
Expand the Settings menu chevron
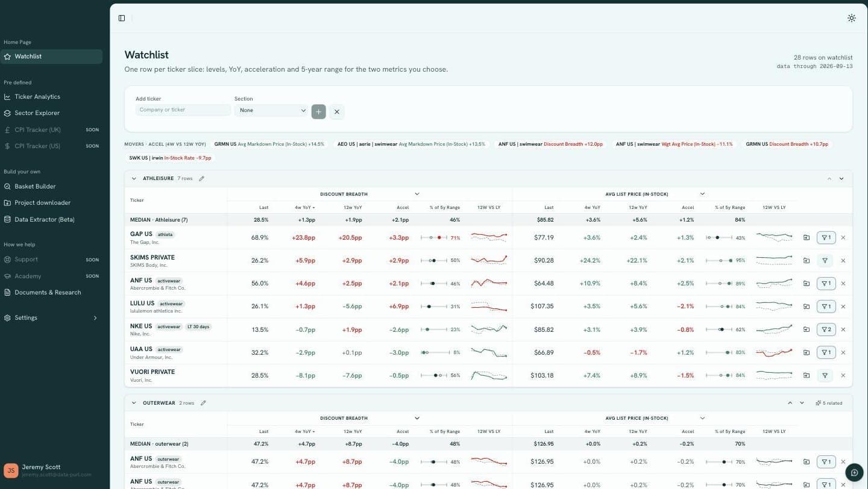[x=95, y=318]
